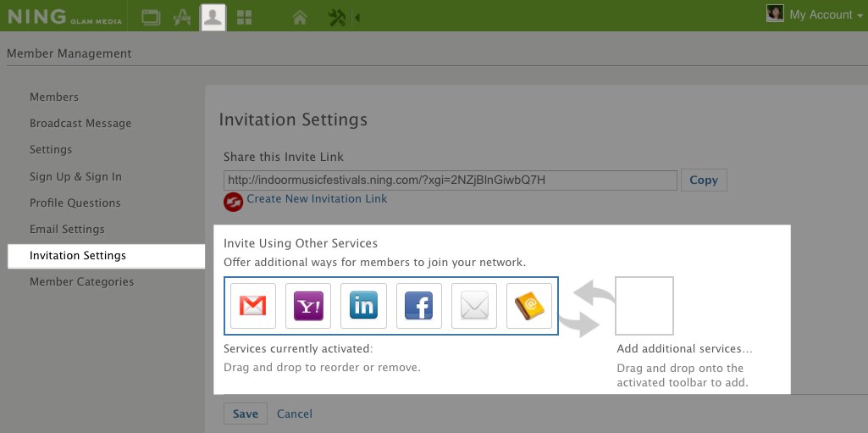Click the Member Management heading

point(69,53)
